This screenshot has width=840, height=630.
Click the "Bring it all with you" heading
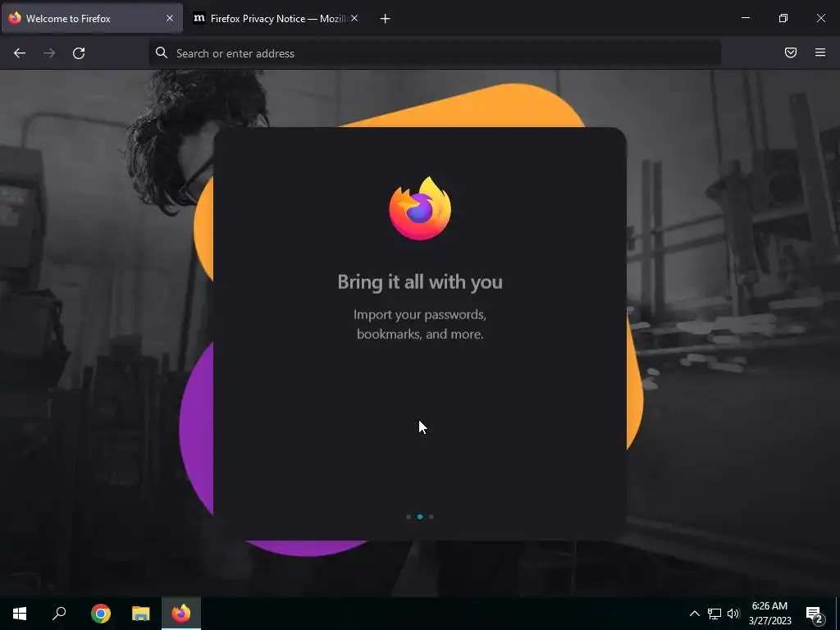420,282
